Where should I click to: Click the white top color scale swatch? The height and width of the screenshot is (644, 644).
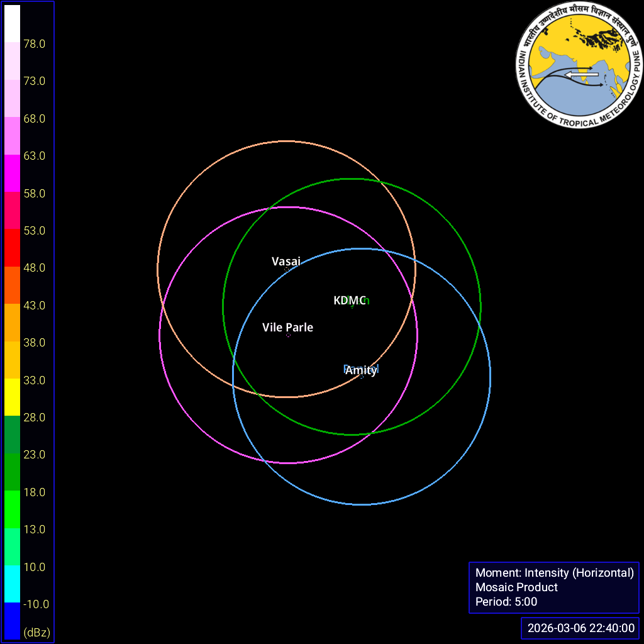tap(13, 24)
